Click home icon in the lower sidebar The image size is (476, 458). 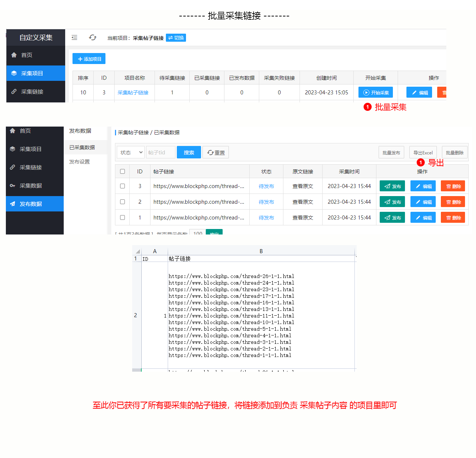click(x=12, y=131)
